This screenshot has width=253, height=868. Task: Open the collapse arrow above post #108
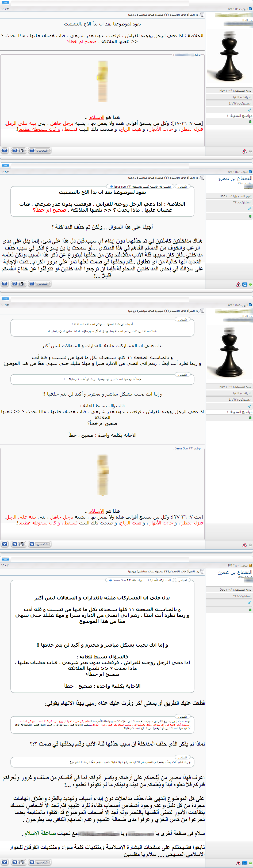pyautogui.click(x=5, y=165)
